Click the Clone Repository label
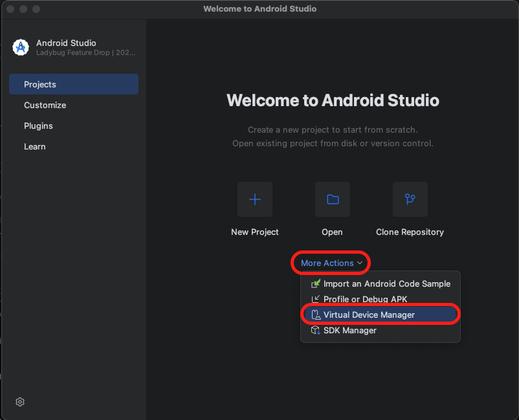This screenshot has width=519, height=420. [410, 232]
